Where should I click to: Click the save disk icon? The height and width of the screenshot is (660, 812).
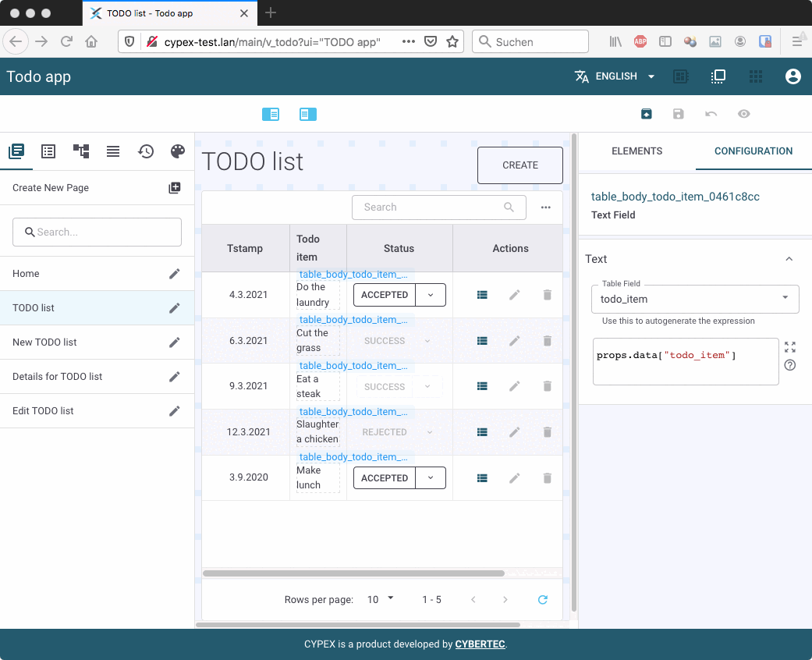click(x=679, y=114)
